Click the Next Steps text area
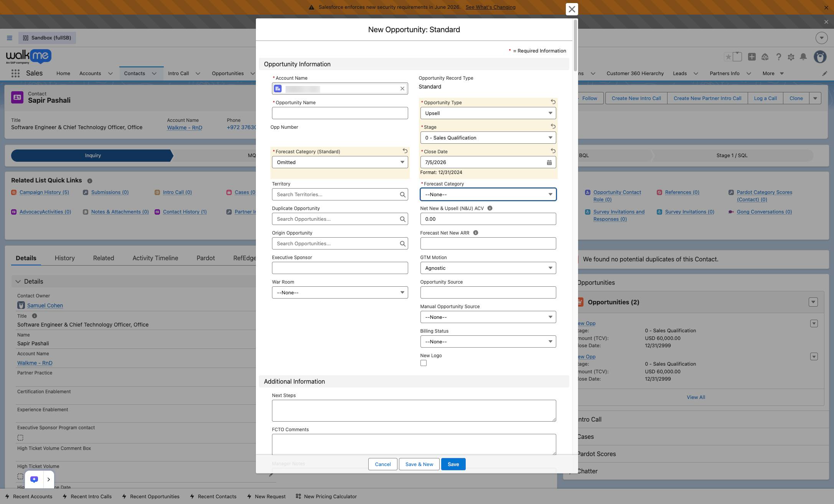The height and width of the screenshot is (504, 834). (414, 411)
